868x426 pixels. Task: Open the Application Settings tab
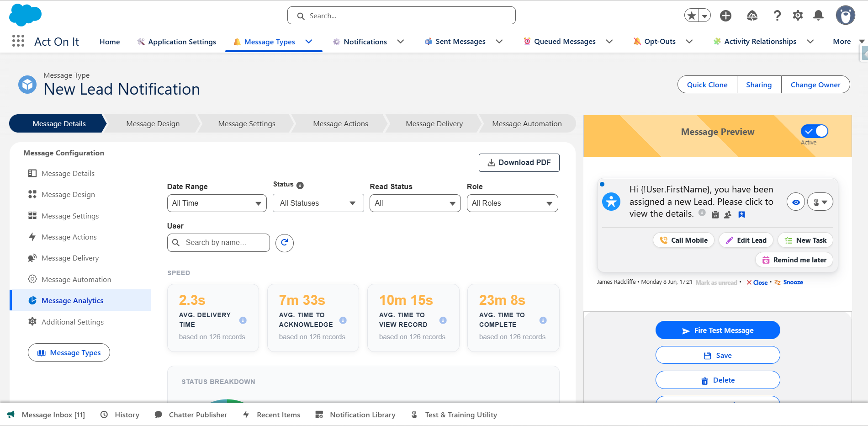click(x=177, y=42)
